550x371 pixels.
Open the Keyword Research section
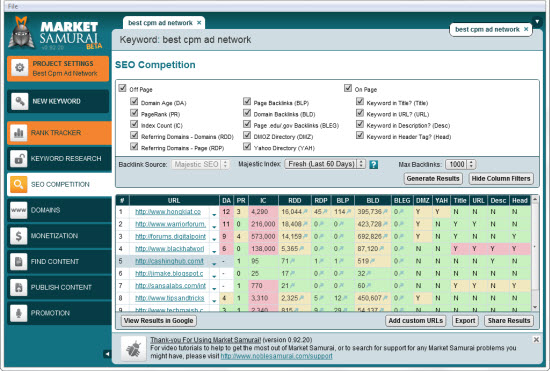[59, 158]
